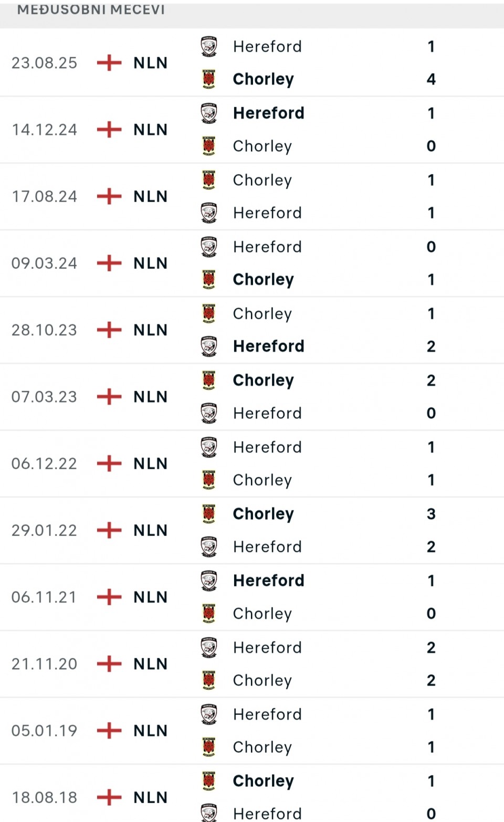This screenshot has width=504, height=822.
Task: Click England flag icon beside 29.01.22
Action: [109, 530]
